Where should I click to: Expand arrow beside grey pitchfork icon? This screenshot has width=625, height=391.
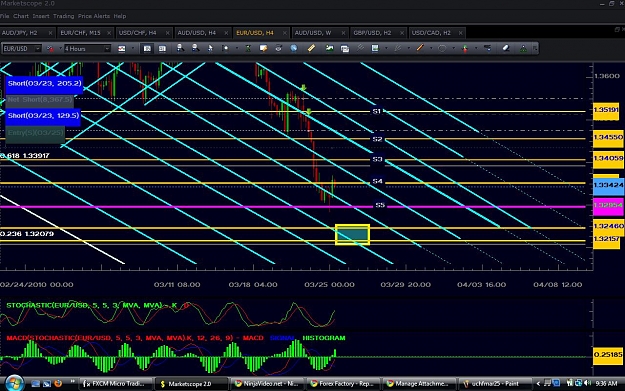(409, 48)
